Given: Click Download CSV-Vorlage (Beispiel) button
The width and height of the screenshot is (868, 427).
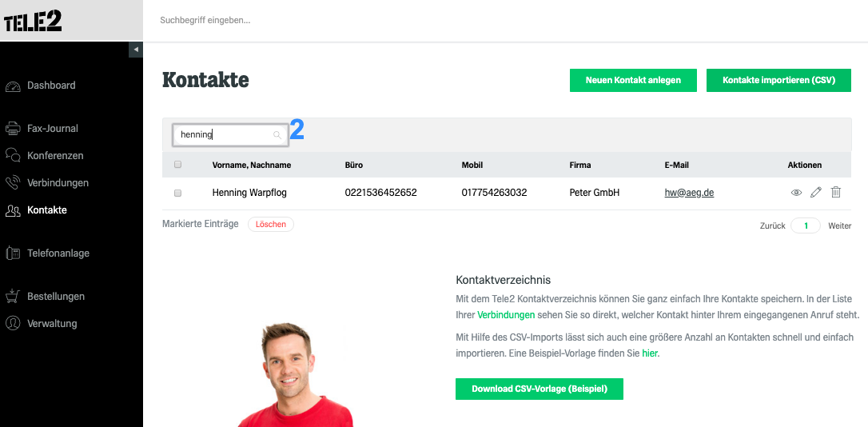Looking at the screenshot, I should [540, 389].
